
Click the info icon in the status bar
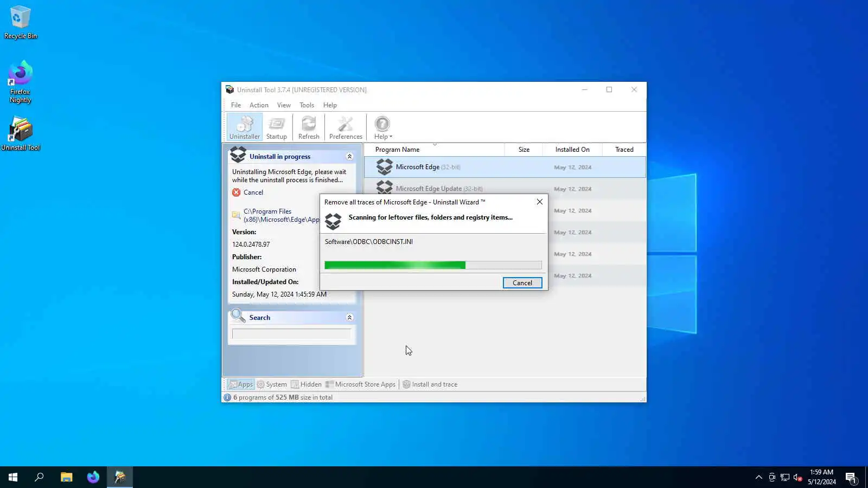point(227,397)
